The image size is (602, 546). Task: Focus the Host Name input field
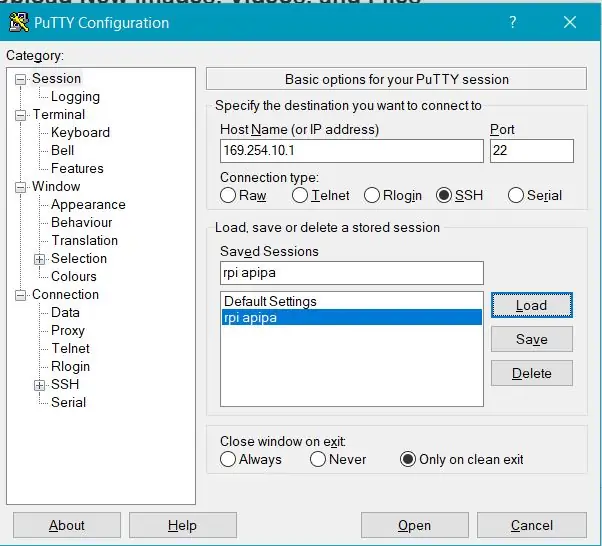[x=352, y=151]
